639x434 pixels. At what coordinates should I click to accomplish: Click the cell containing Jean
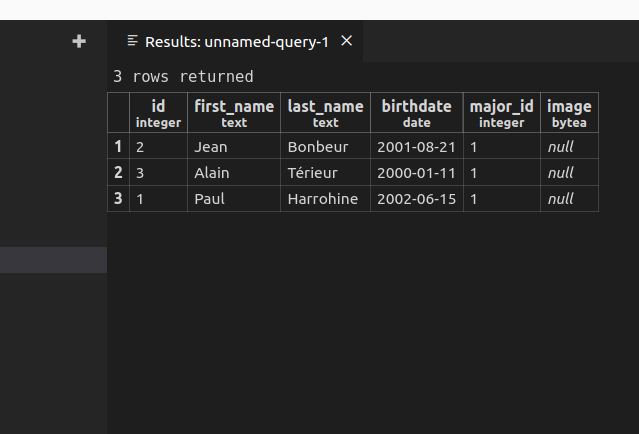tap(234, 146)
